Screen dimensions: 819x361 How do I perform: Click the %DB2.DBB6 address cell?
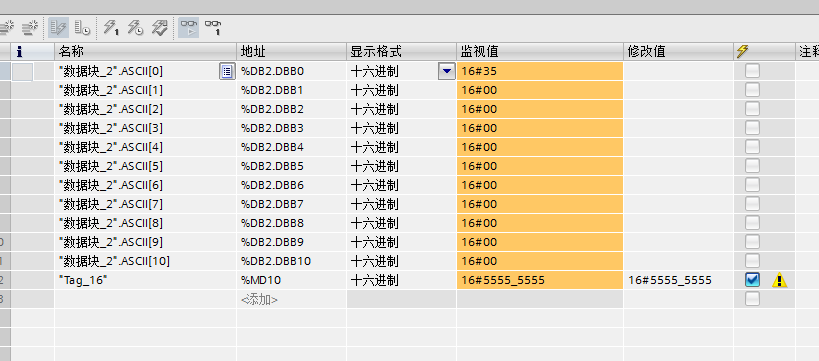click(x=291, y=185)
